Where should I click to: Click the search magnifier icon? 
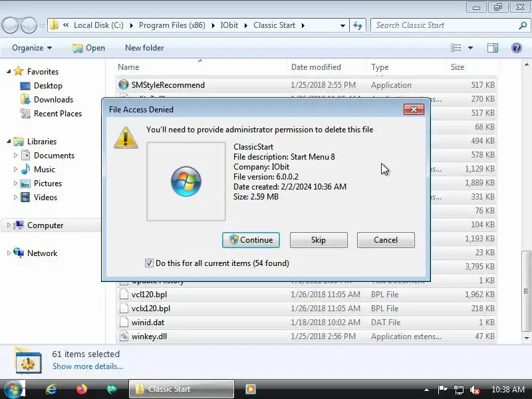pyautogui.click(x=523, y=25)
